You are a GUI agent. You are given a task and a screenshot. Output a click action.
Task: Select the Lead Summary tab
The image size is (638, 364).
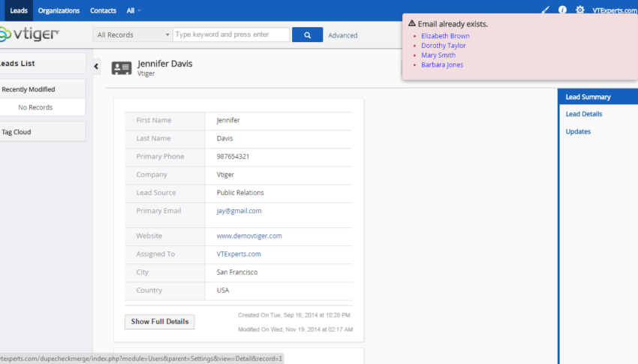(x=597, y=97)
